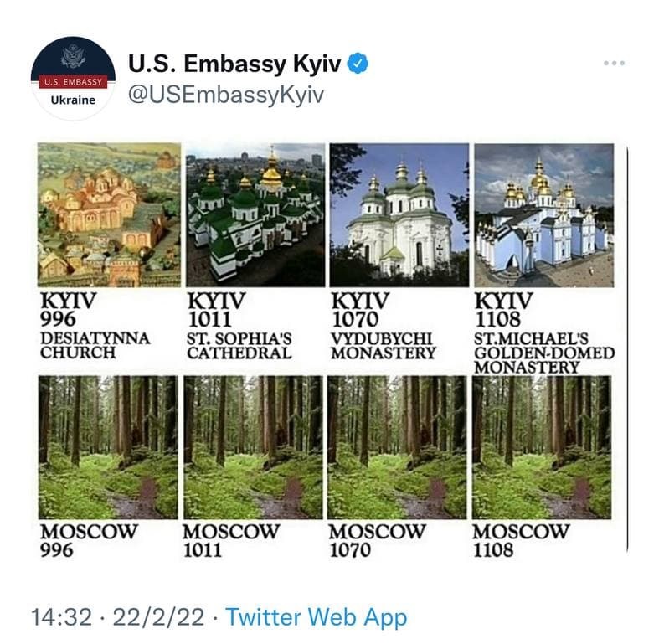Click the Moscow 1108 forest image
Viewport: 659px width, 644px height.
click(x=542, y=447)
